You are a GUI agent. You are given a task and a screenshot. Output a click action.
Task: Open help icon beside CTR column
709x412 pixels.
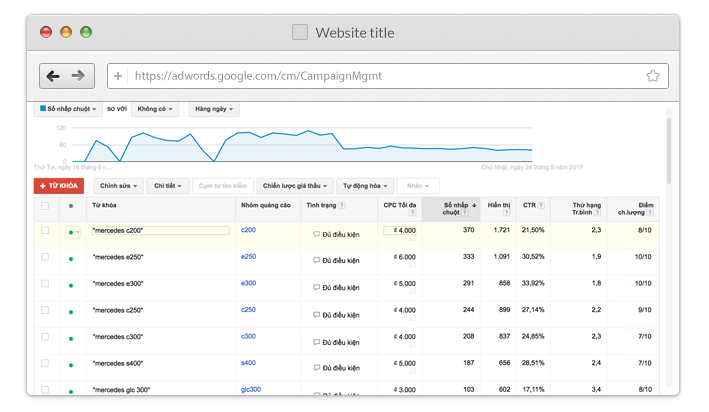coord(542,206)
